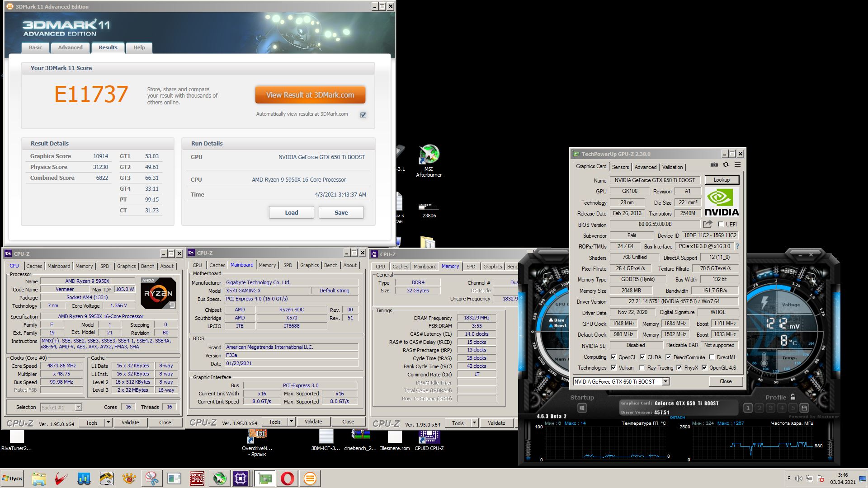
Task: Click the MSI Afterburner taskbar icon
Action: (x=219, y=479)
